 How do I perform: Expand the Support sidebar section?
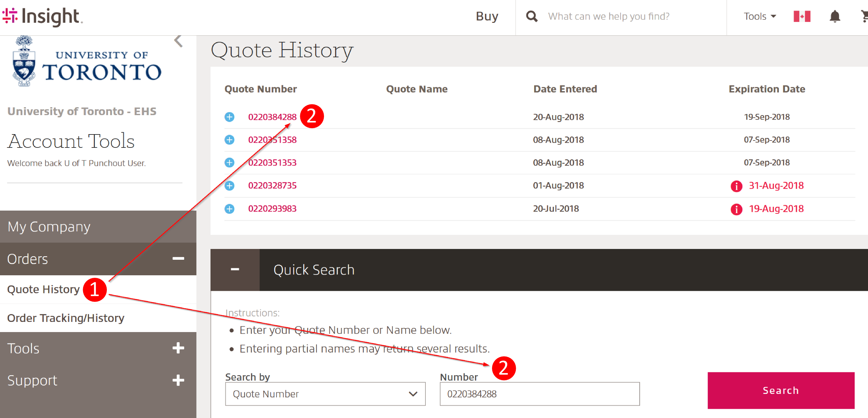178,380
